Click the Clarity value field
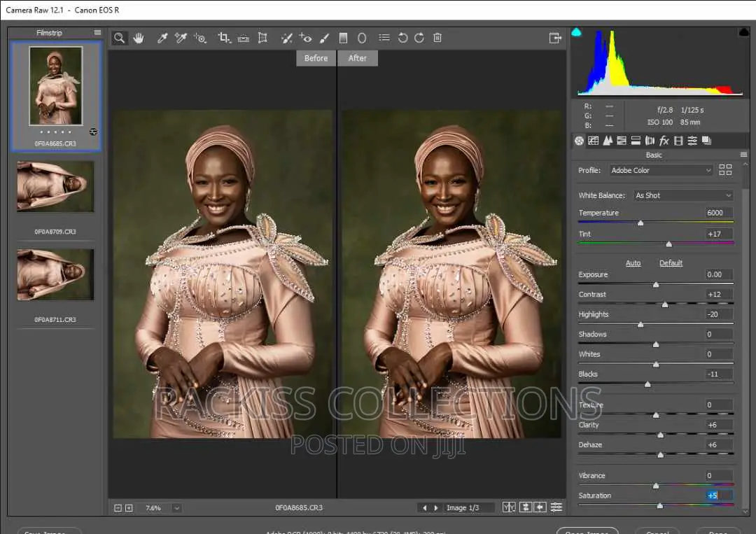Image resolution: width=756 pixels, height=534 pixels. [718, 425]
